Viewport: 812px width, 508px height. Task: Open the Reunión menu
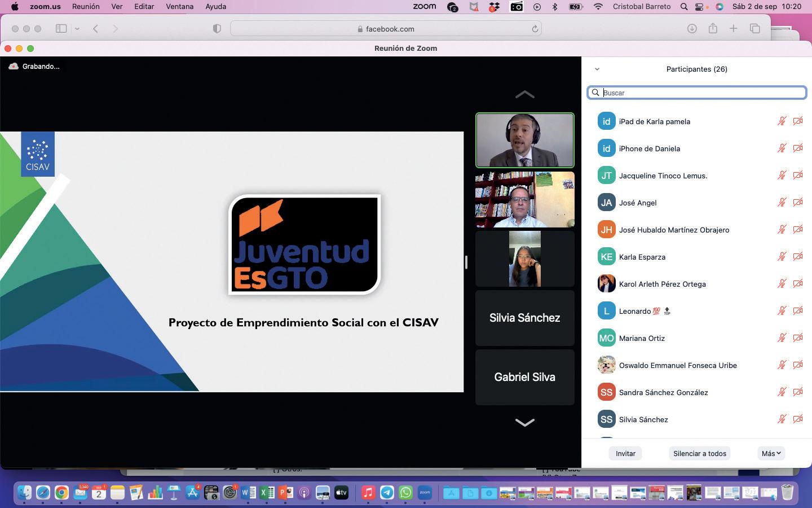(86, 7)
